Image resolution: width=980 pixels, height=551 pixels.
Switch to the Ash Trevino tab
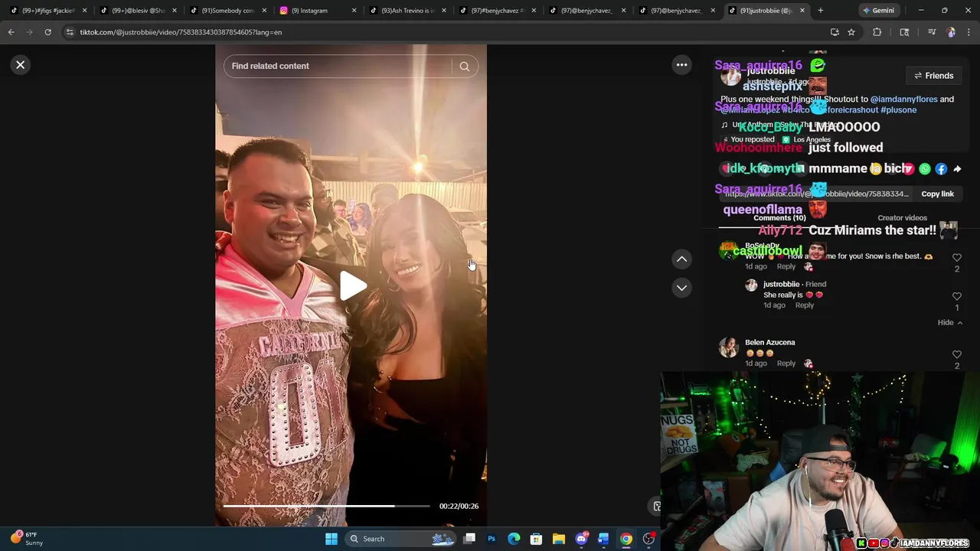[408, 11]
